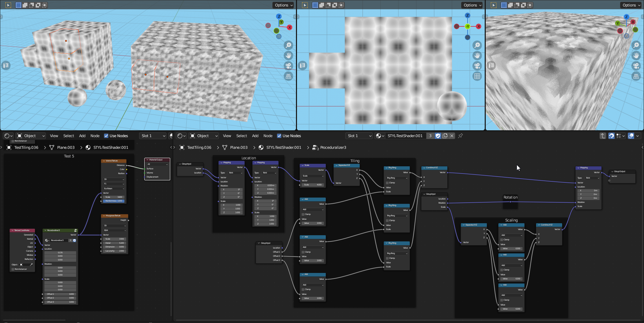Click blue Z axis on middle viewport gizmo

click(468, 15)
